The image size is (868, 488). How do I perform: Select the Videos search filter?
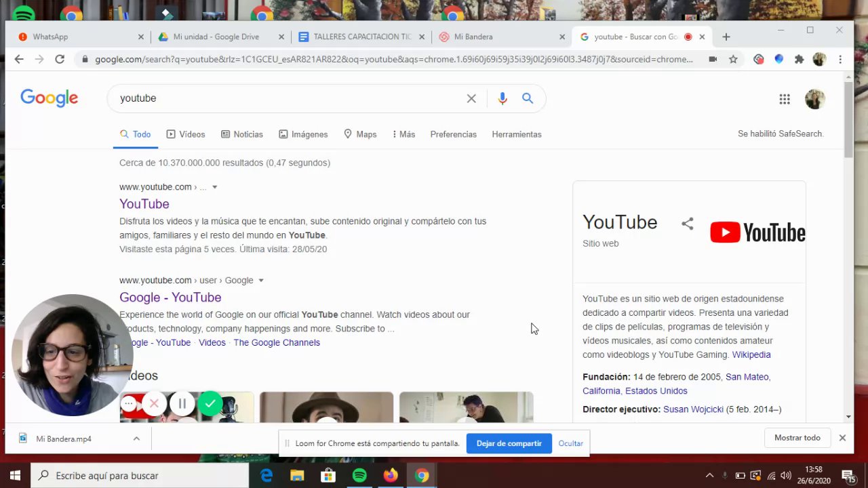click(186, 134)
